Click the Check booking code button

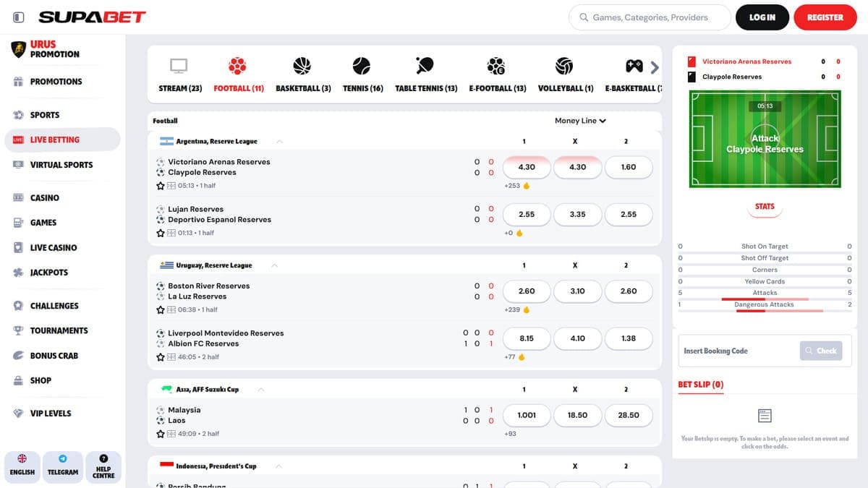pyautogui.click(x=821, y=351)
